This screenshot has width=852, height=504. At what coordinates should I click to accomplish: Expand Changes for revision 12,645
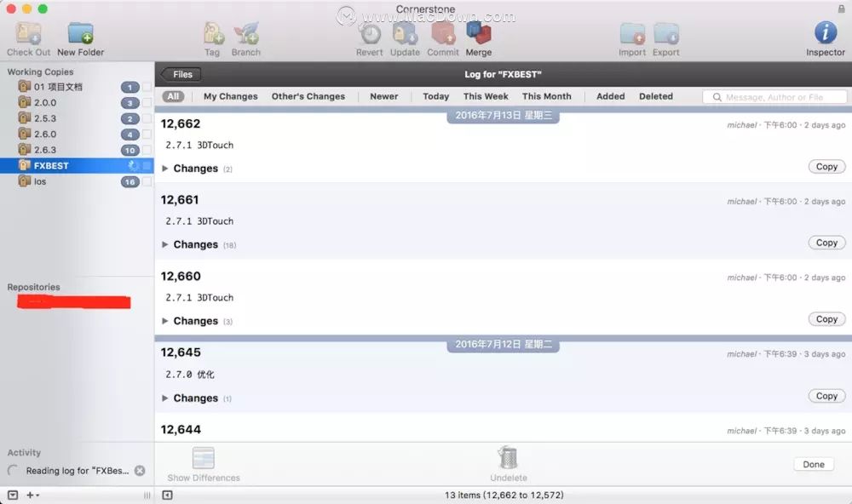pyautogui.click(x=164, y=398)
